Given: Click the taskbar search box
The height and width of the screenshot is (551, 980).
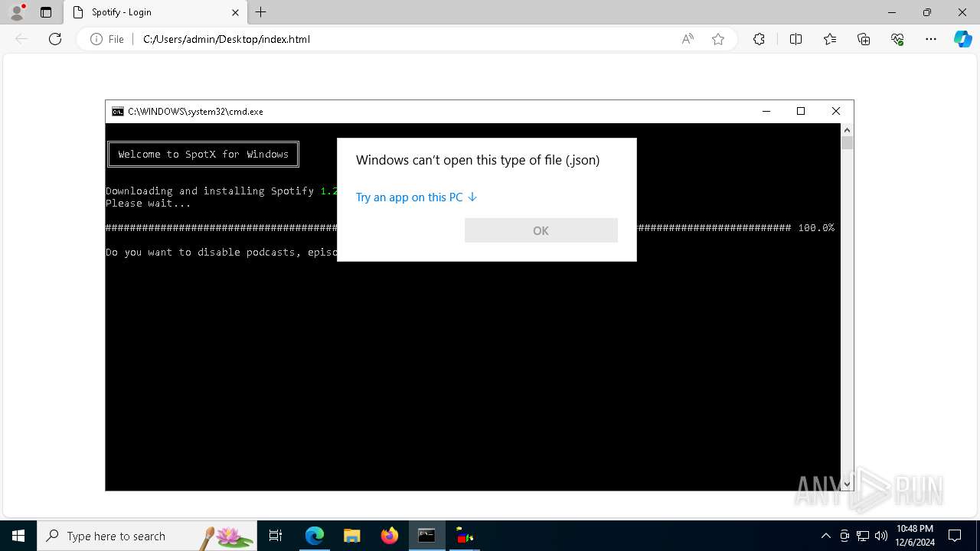Looking at the screenshot, I should click(x=147, y=536).
